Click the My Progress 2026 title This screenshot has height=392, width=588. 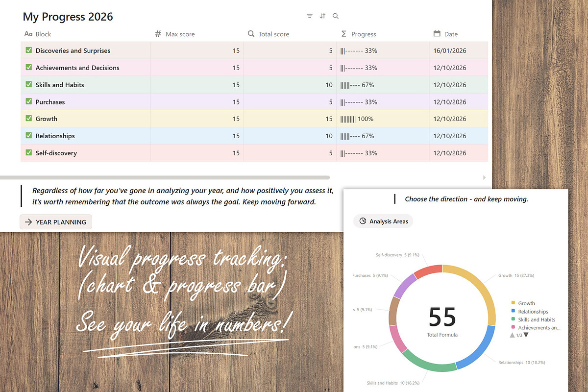click(x=68, y=17)
